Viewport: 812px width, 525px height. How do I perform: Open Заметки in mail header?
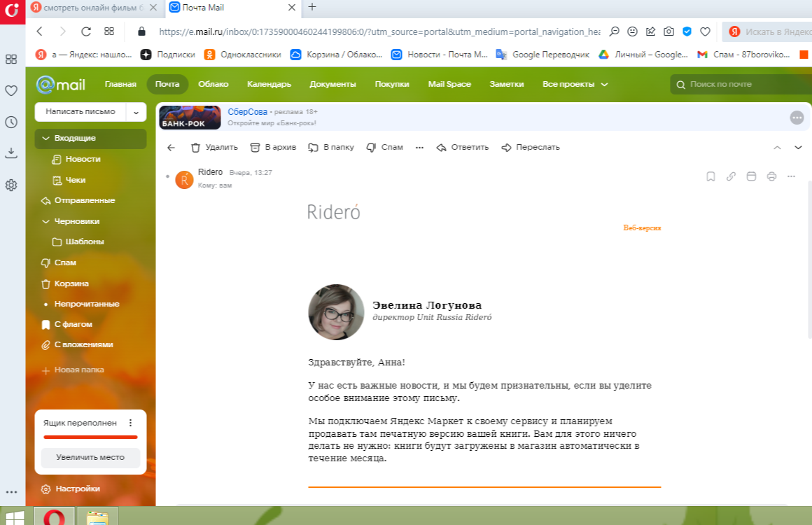coord(507,84)
